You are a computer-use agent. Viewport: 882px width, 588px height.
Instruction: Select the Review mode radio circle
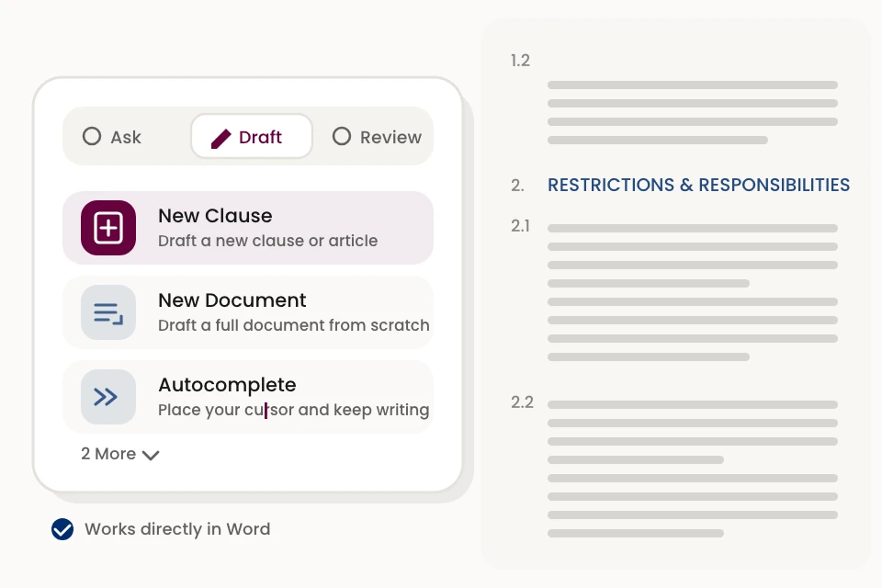click(342, 136)
